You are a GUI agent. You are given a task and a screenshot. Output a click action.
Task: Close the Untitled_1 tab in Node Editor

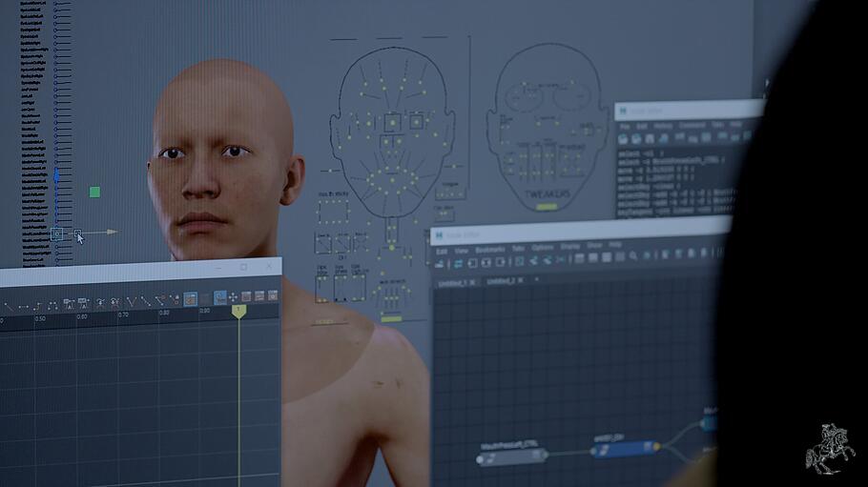pos(472,283)
